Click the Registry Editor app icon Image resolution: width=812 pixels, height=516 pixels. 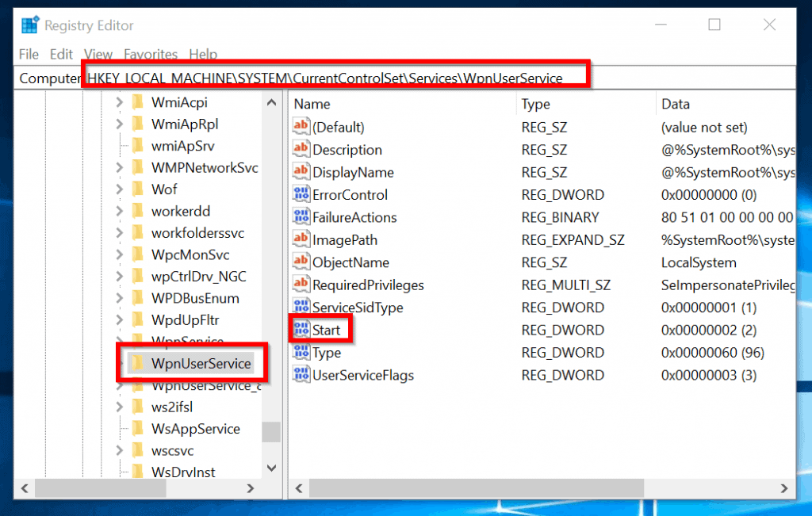(30, 25)
